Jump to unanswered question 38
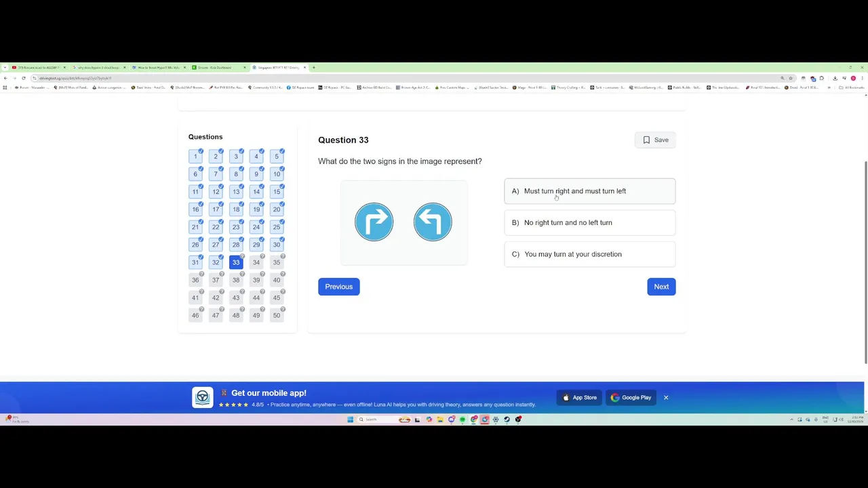The height and width of the screenshot is (488, 868). pyautogui.click(x=236, y=280)
